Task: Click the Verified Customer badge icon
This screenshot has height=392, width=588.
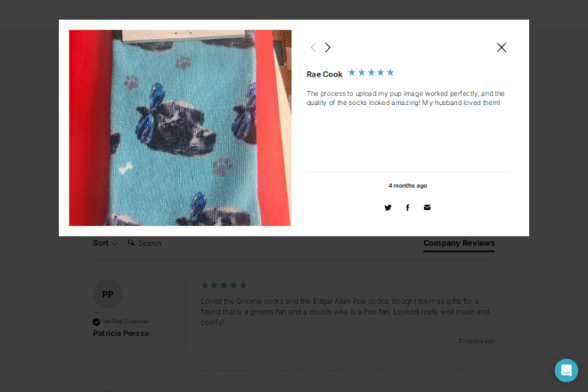Action: click(x=96, y=322)
